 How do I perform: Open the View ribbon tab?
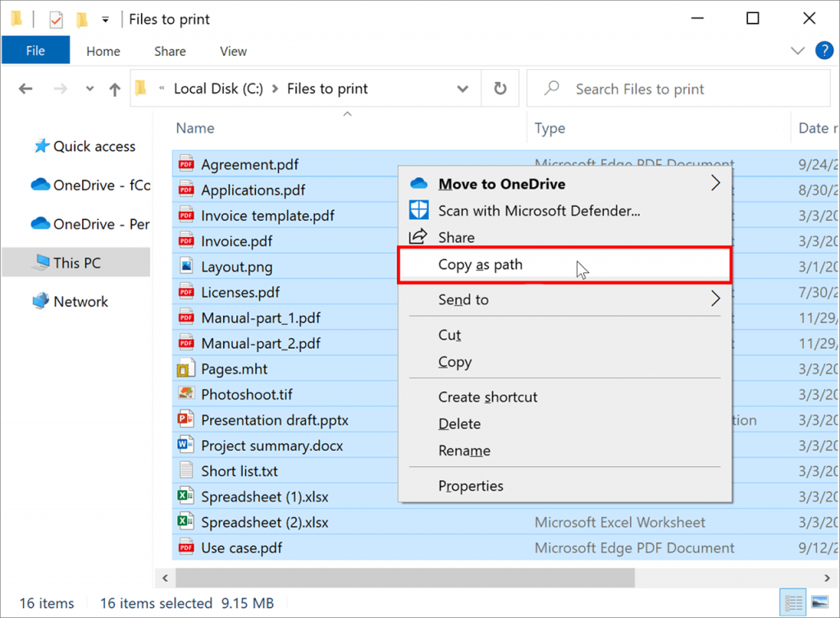233,51
